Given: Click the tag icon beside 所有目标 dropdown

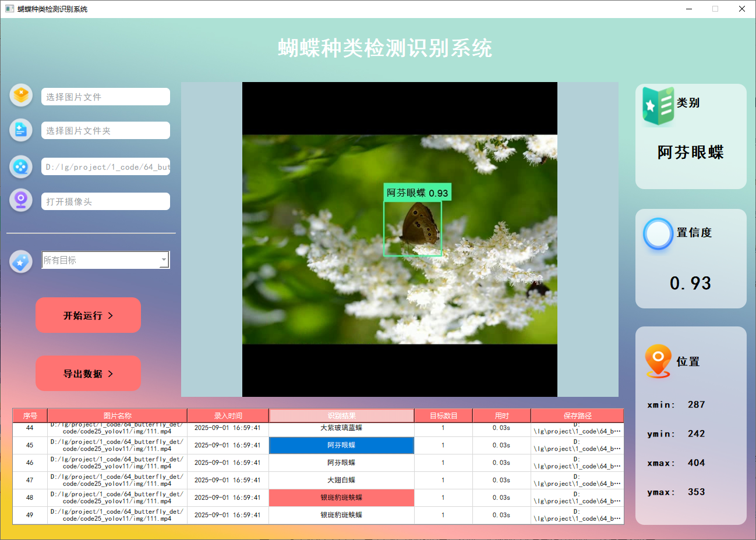Looking at the screenshot, I should click(x=21, y=262).
